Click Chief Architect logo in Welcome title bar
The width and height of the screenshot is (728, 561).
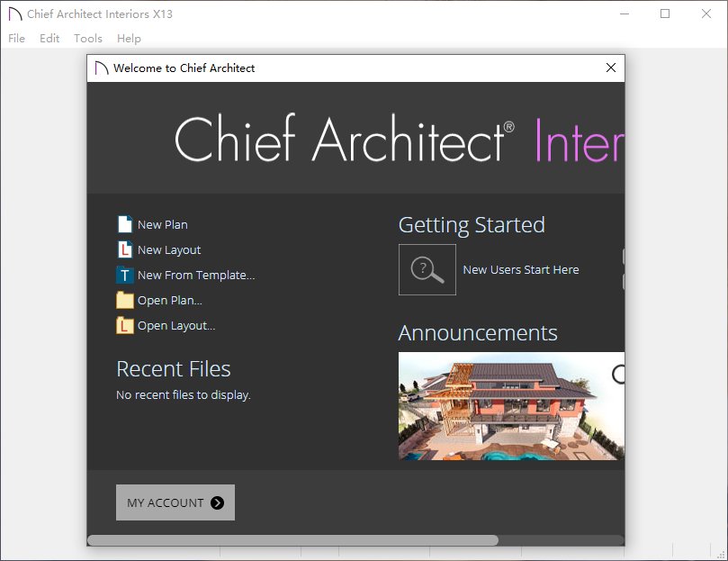[x=101, y=68]
